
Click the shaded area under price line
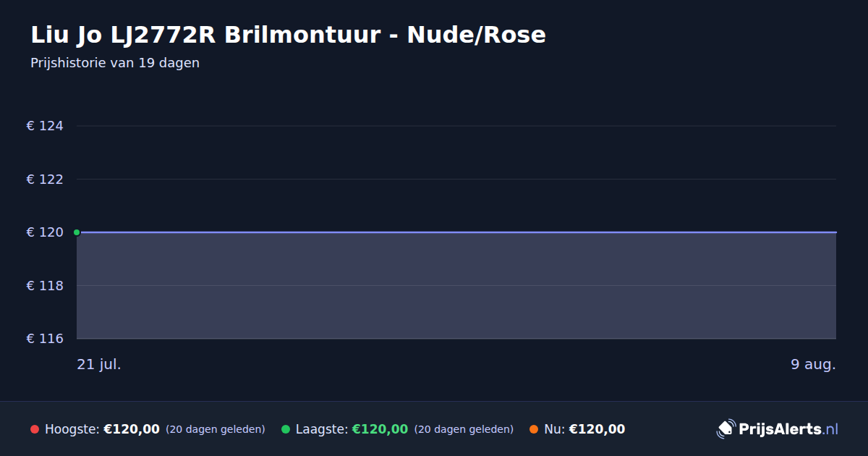coord(456,286)
